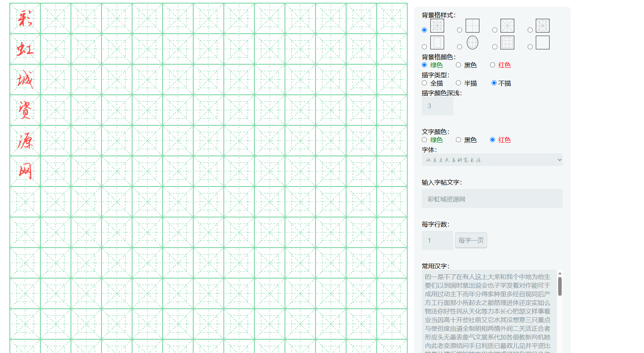This screenshot has height=353, width=644.
Task: Focus the 输入字帖文字 text input field
Action: (492, 199)
